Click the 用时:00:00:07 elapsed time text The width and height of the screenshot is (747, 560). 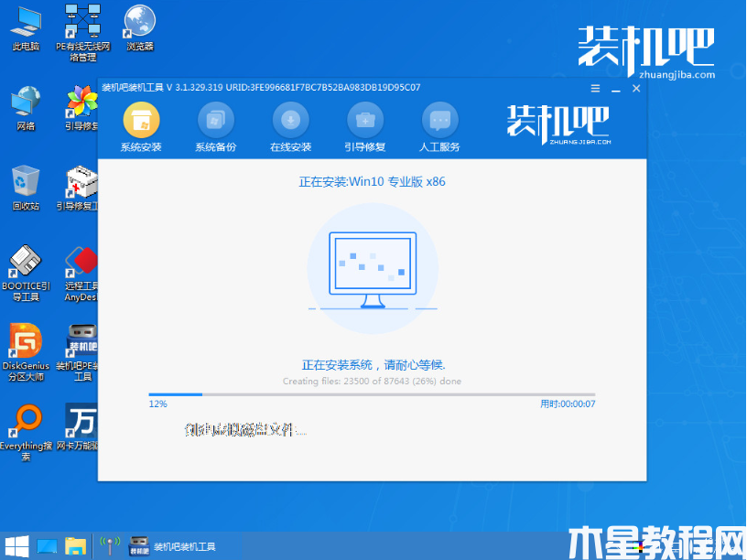[x=568, y=404]
